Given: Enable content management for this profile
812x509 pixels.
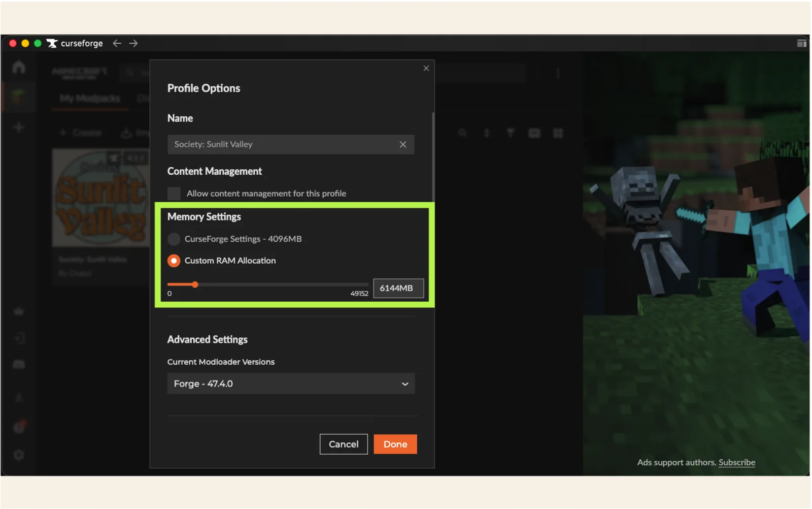Looking at the screenshot, I should [174, 194].
